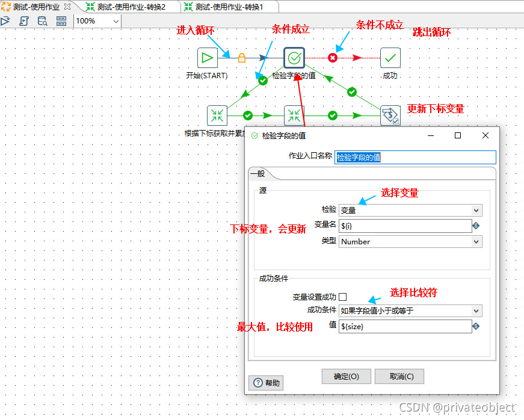
Task: Open the 检验 source dropdown
Action: [410, 210]
